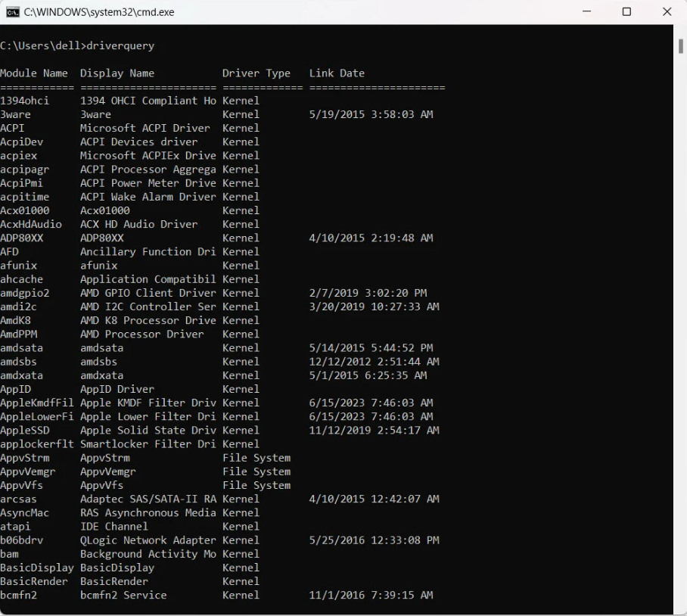Viewport: 687px width, 616px height.
Task: Click Microsoft ACPIEx Drive text
Action: pyautogui.click(x=148, y=156)
